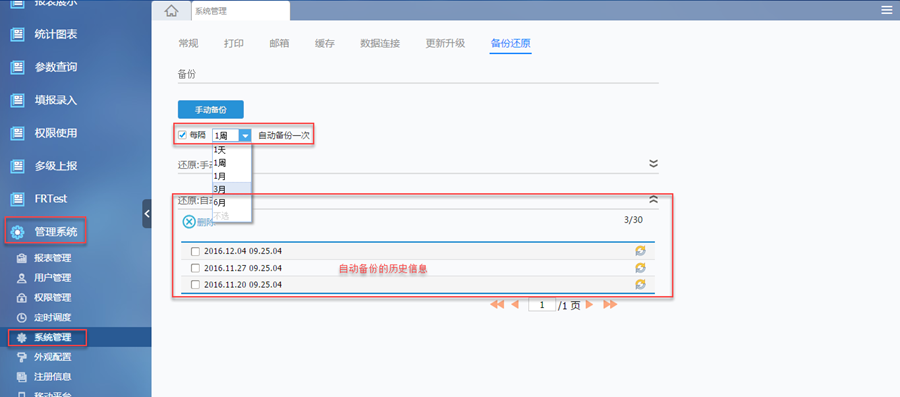Restore the 2016.12.04 backup icon
The image size is (900, 397).
pos(641,251)
